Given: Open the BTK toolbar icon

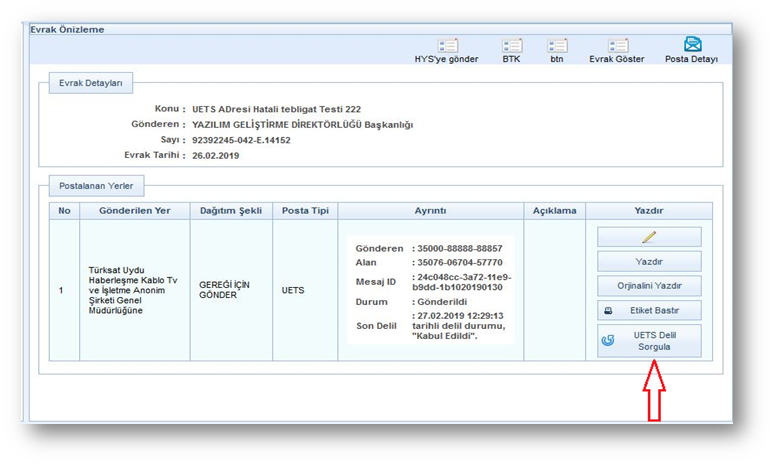Looking at the screenshot, I should pos(511,46).
